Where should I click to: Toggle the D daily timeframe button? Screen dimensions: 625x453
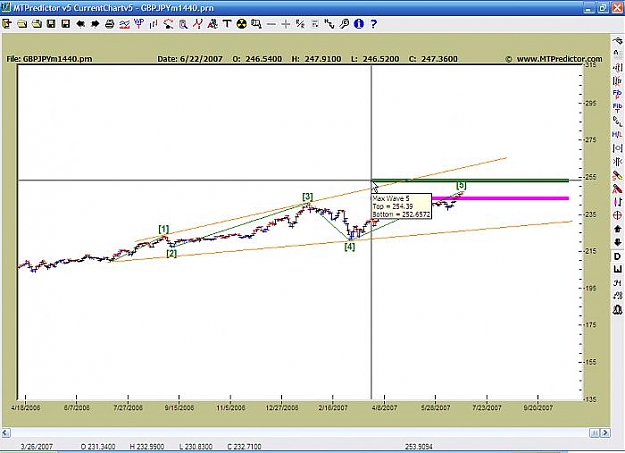[x=617, y=256]
